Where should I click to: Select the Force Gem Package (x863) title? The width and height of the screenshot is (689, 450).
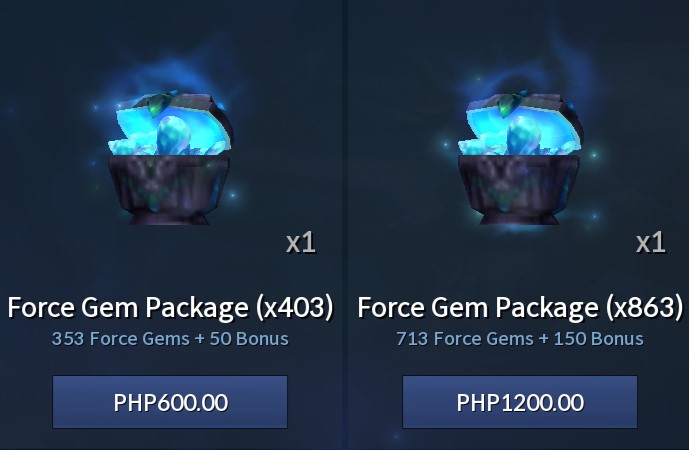click(x=520, y=307)
